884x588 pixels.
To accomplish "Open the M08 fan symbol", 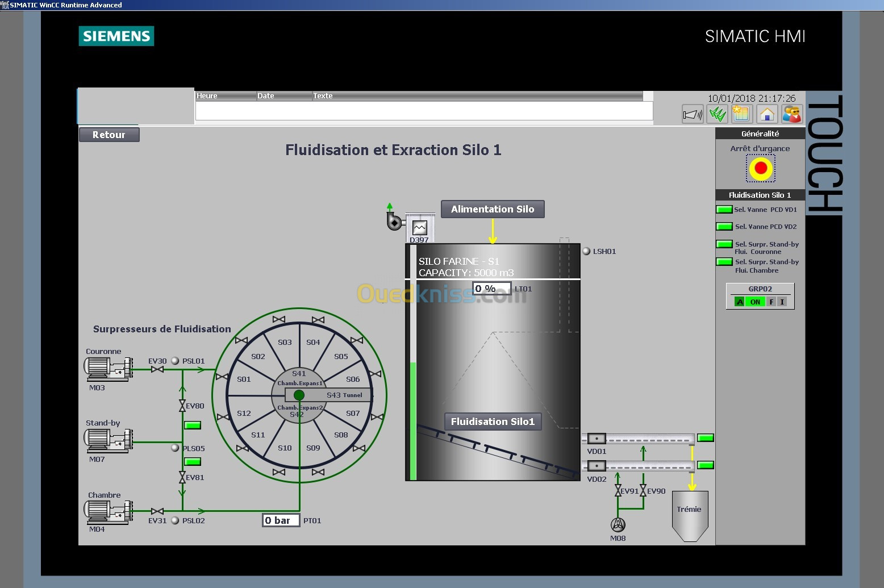I will 618,525.
